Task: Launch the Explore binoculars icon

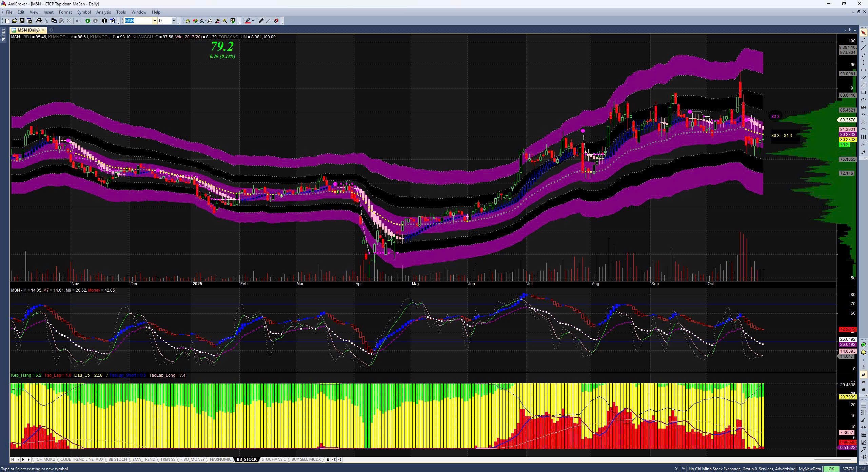Action: pyautogui.click(x=202, y=21)
